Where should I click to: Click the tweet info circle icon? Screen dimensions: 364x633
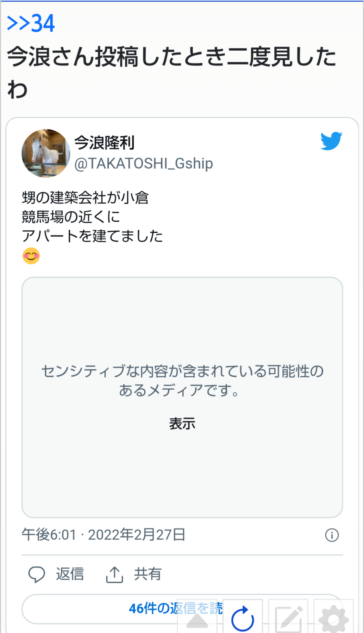point(332,535)
